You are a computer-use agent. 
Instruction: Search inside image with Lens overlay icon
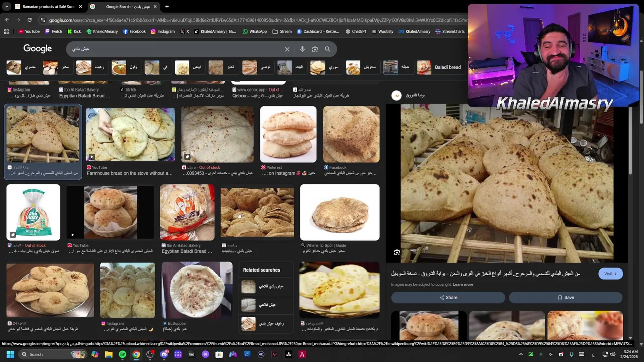tap(397, 253)
